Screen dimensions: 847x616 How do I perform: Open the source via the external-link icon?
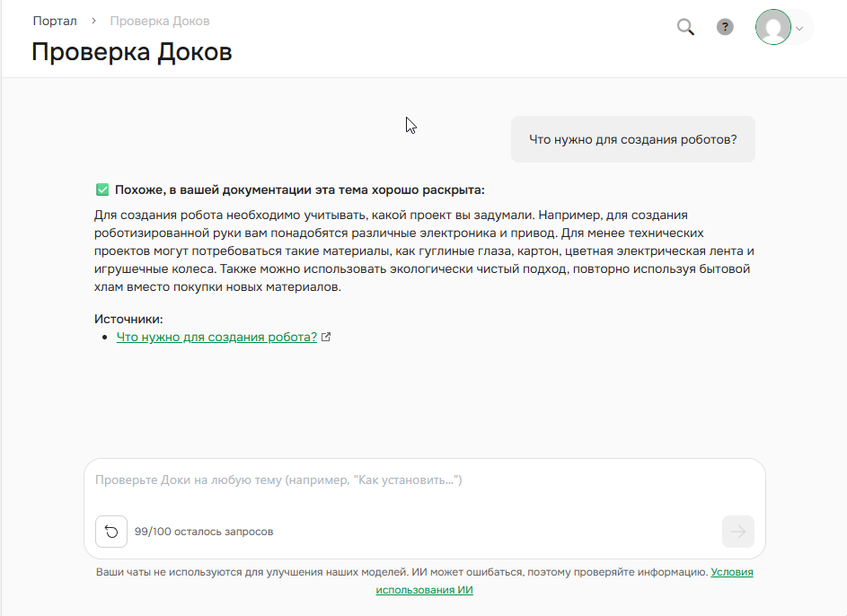[325, 336]
